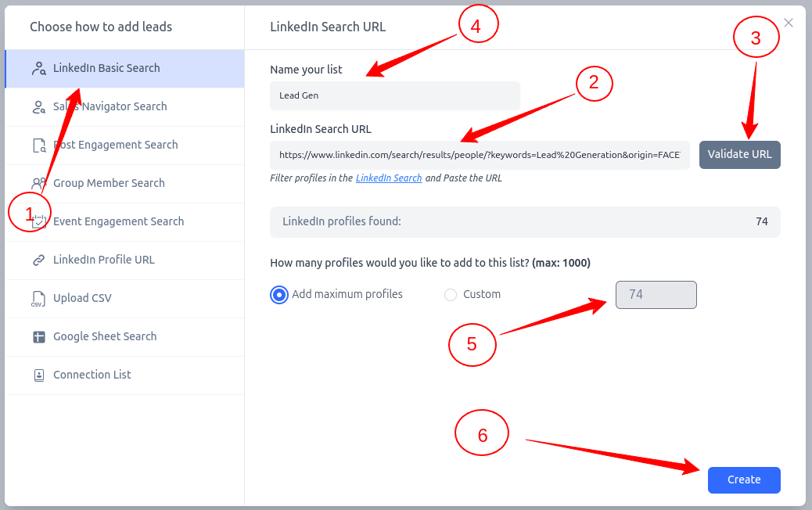Open the LinkedIn Search hyperlink

point(389,178)
